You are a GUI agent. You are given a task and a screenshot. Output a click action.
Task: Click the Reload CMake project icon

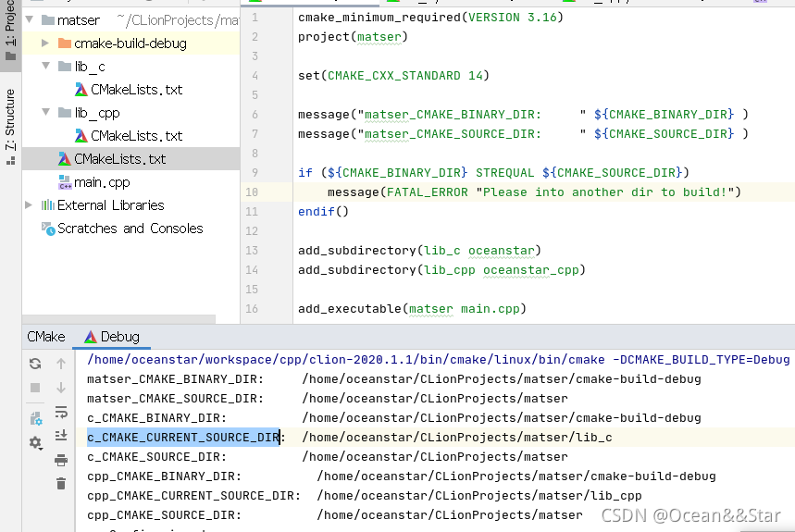[x=35, y=364]
